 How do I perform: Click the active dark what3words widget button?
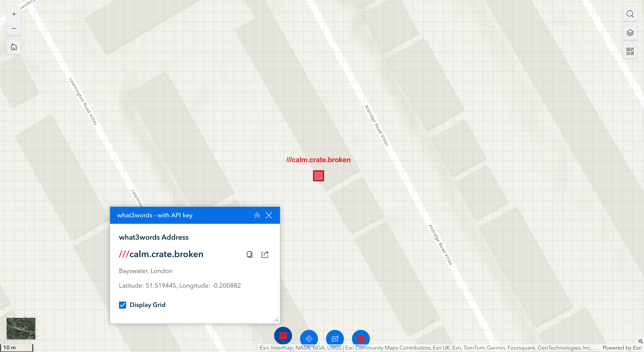tap(283, 336)
